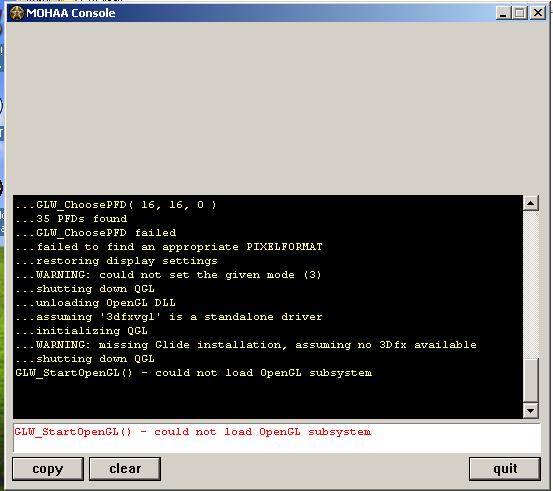Click the 'missing Glide installation' warning line
Screen dimensions: 553x491
coord(246,345)
